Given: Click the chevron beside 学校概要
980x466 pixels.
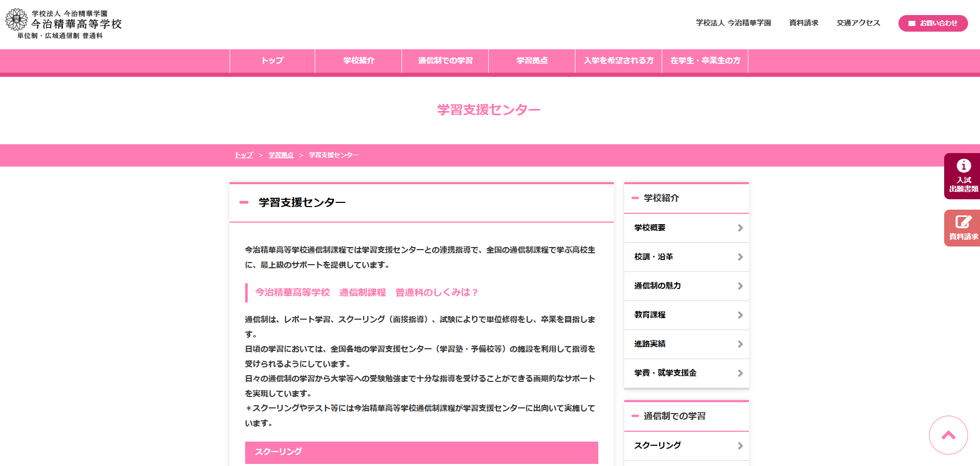Looking at the screenshot, I should point(740,228).
